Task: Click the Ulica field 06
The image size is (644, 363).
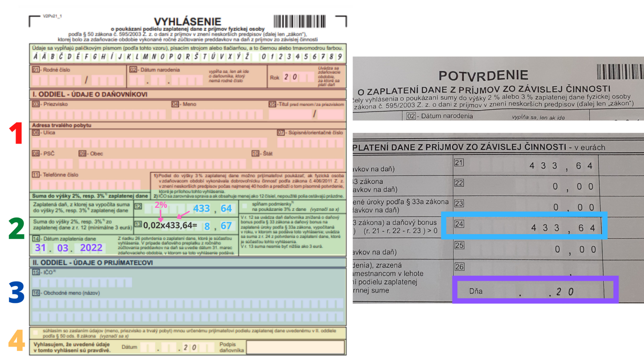Action: [x=150, y=143]
